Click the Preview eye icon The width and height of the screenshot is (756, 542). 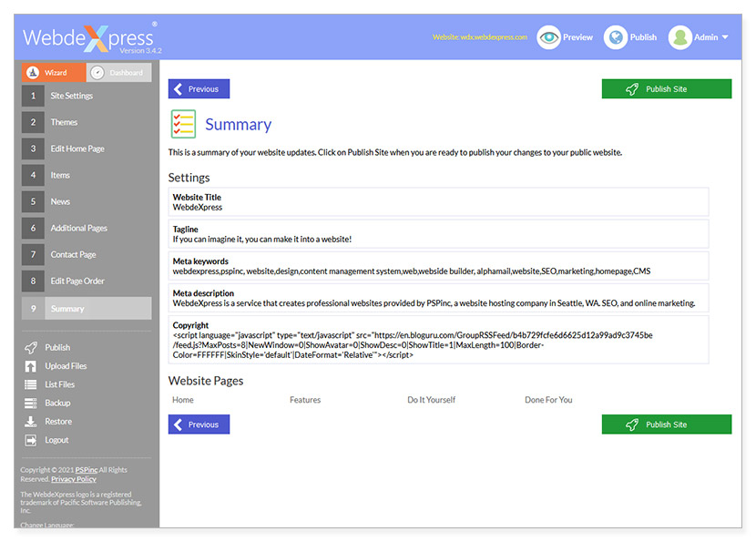pyautogui.click(x=548, y=37)
